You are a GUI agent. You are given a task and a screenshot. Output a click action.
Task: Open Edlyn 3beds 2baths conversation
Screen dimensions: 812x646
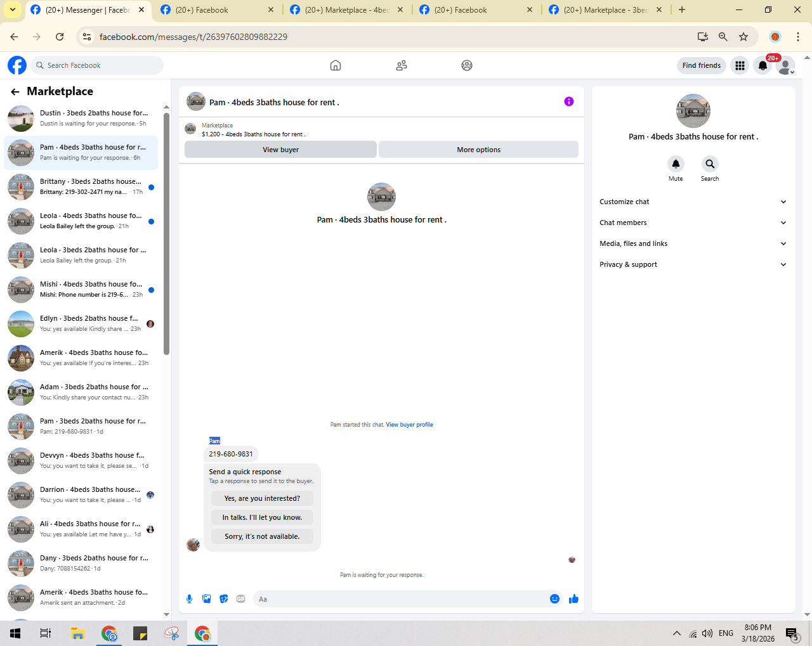click(x=81, y=323)
